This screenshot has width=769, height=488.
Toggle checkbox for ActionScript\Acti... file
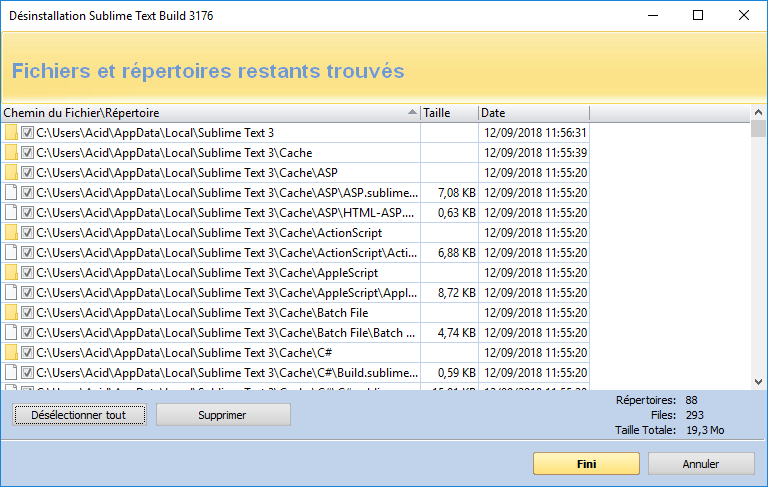(x=27, y=253)
